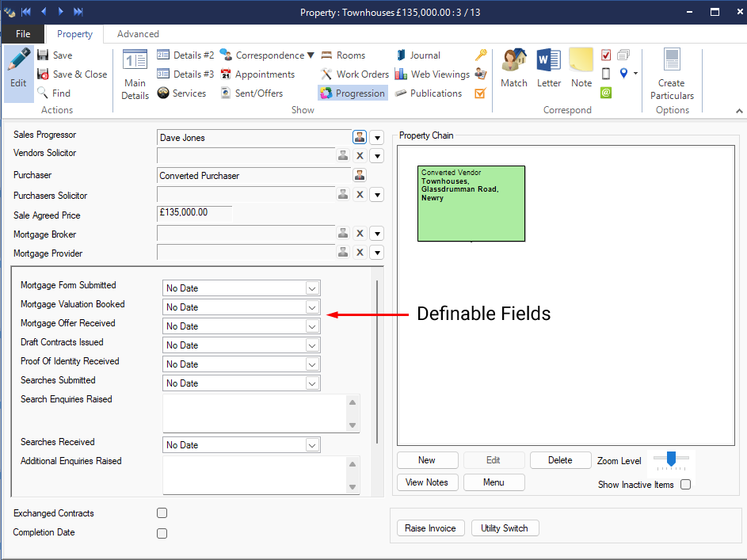Click the Menu button
Viewport: 747px width, 560px height.
tap(494, 482)
